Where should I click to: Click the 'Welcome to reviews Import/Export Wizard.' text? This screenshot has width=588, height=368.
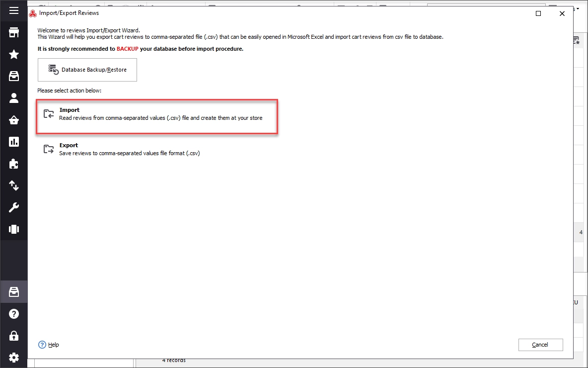coord(88,30)
